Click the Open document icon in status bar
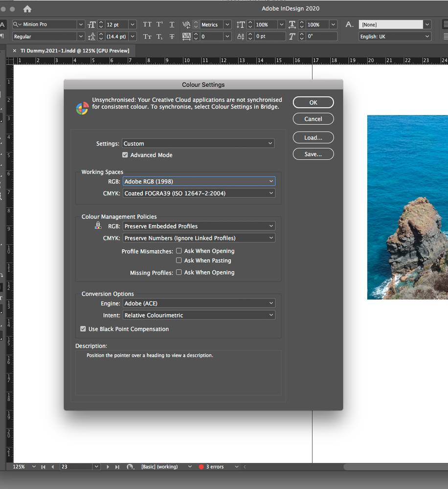 point(130,467)
